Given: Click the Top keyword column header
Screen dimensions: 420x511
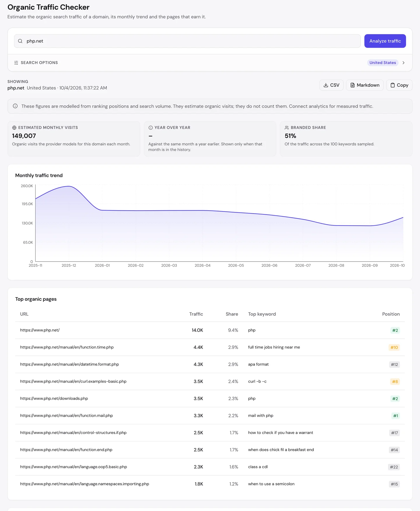Looking at the screenshot, I should pyautogui.click(x=262, y=314).
